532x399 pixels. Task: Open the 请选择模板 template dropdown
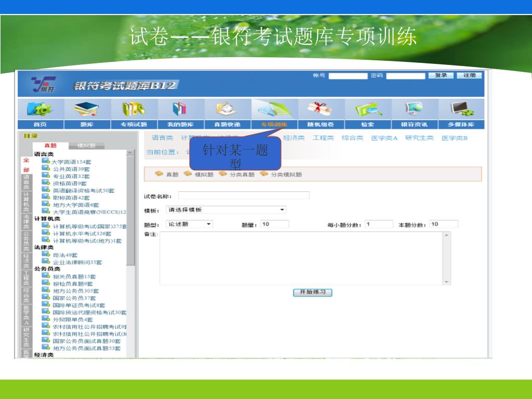(x=226, y=210)
